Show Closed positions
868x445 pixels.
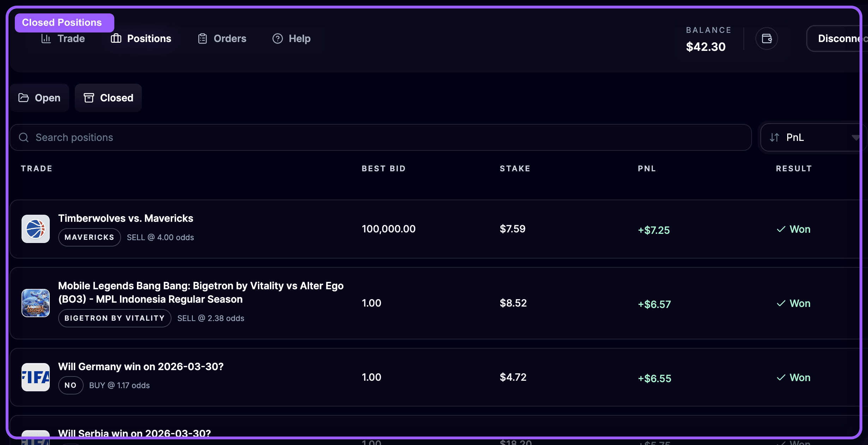[x=108, y=98]
